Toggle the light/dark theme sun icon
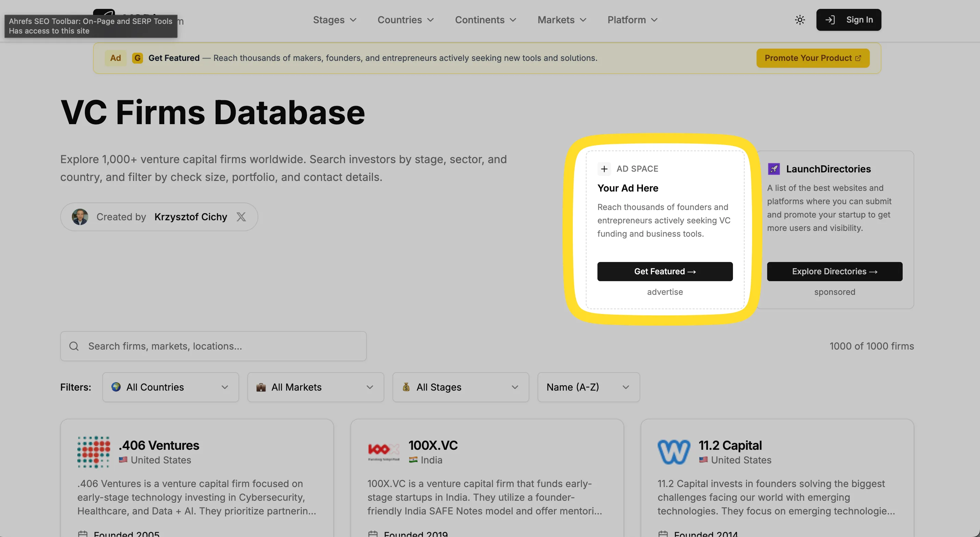 tap(800, 20)
